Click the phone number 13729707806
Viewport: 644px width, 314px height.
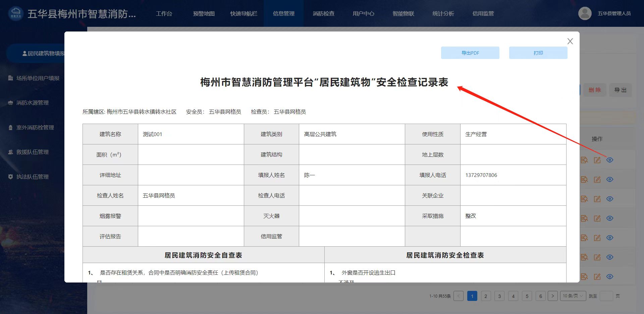coord(481,175)
